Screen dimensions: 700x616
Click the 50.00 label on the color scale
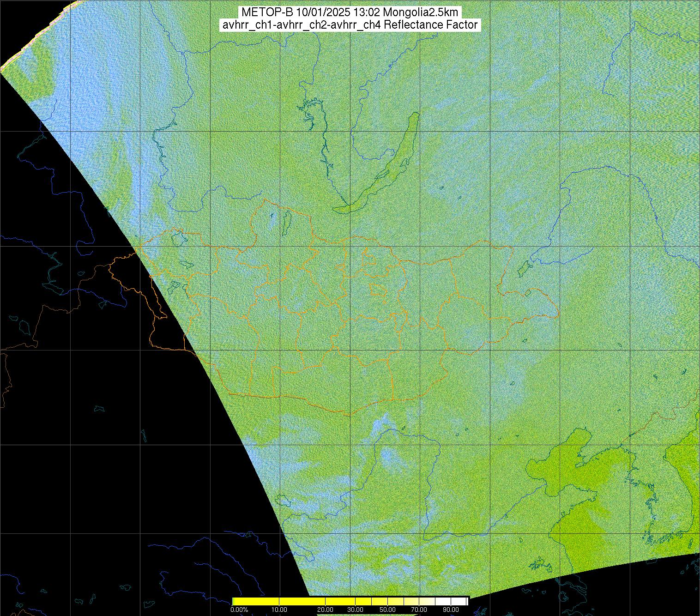tap(388, 610)
